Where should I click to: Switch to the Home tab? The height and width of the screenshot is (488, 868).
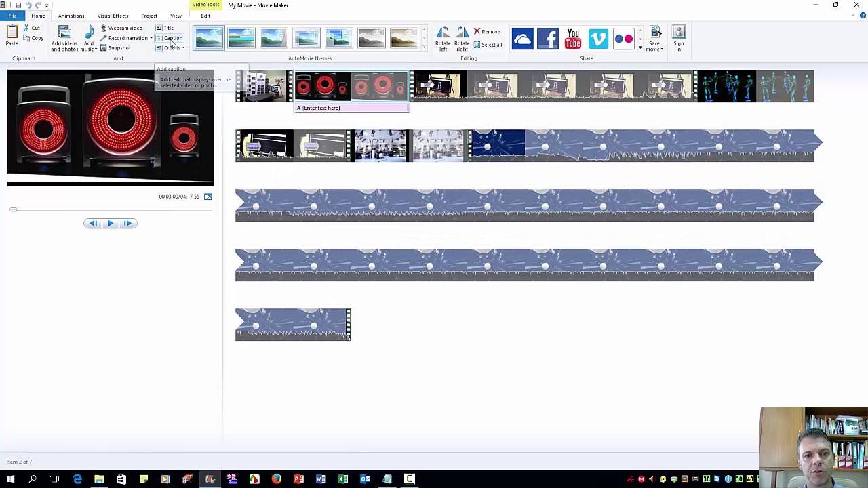(38, 16)
